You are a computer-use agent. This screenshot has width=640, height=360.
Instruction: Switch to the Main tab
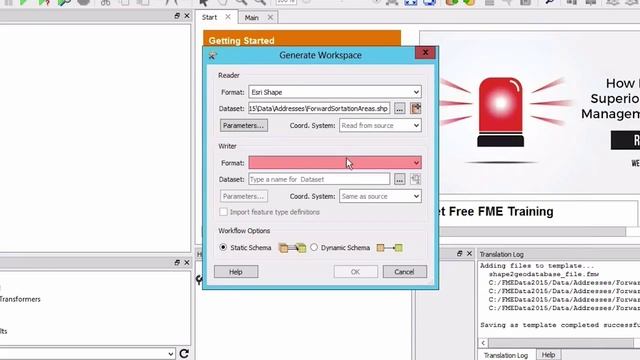(x=251, y=18)
